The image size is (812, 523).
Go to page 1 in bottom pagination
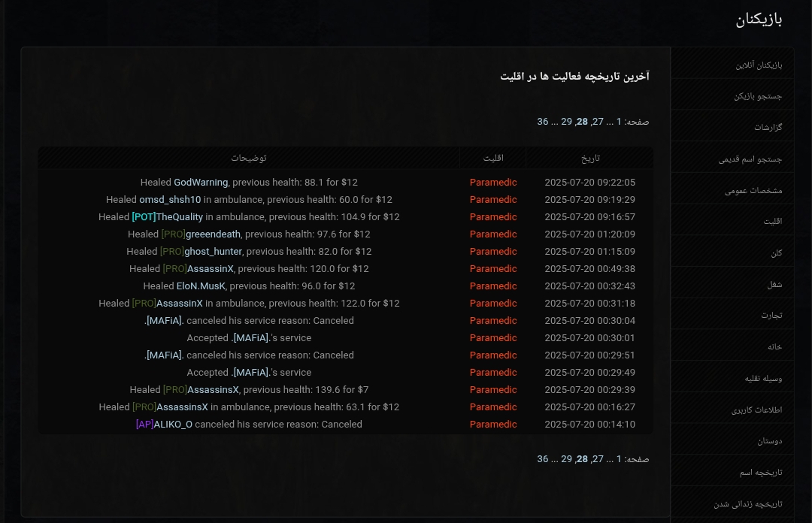(618, 459)
